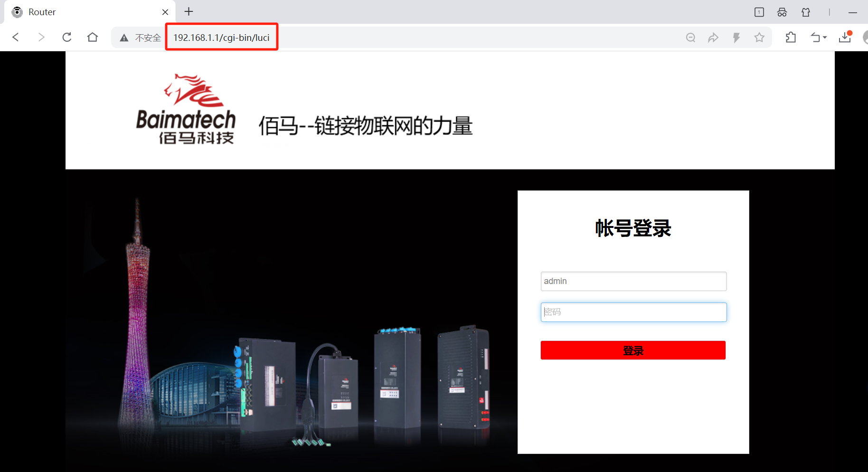Screen dimensions: 868x472
Task: Open the Downloads icon with red badge
Action: coord(845,37)
